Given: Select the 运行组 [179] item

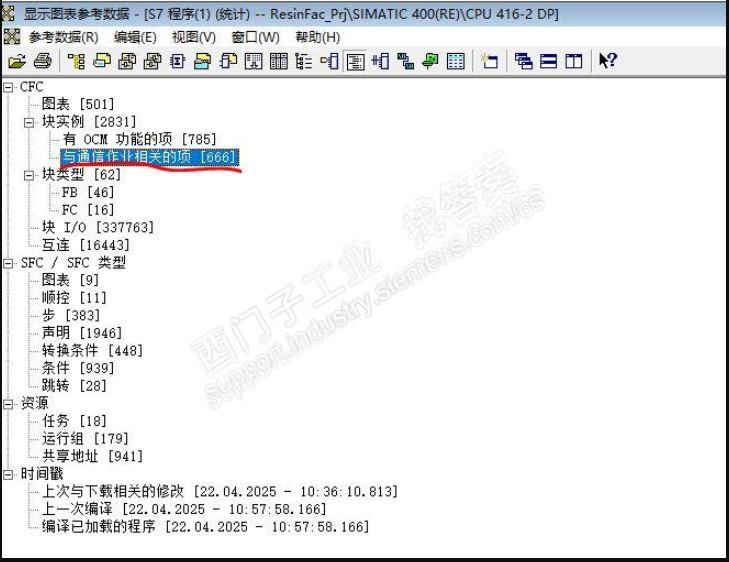Looking at the screenshot, I should [x=85, y=438].
